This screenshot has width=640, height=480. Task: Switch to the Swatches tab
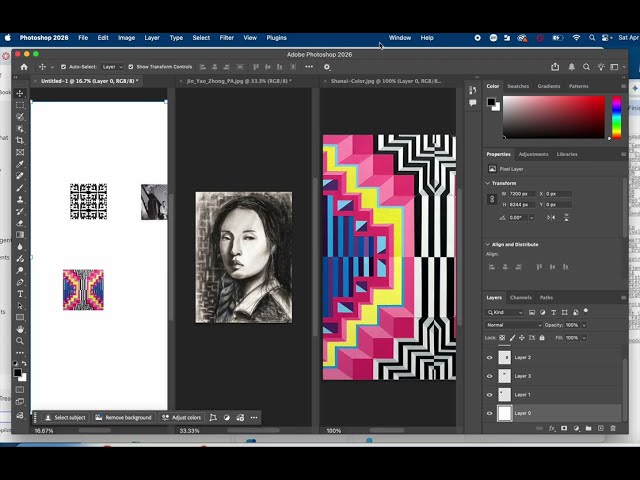pos(518,86)
